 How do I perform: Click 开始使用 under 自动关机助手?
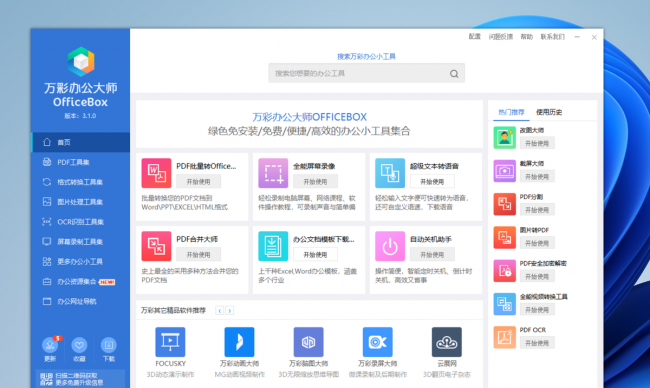coord(432,255)
